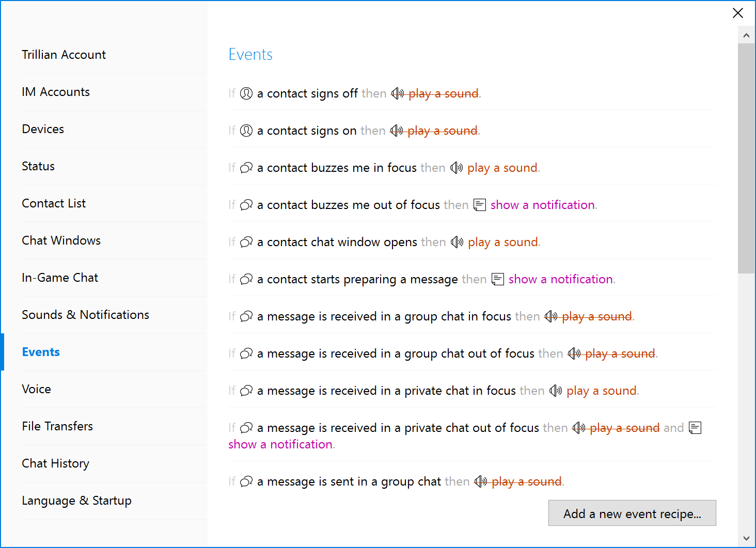Image resolution: width=756 pixels, height=548 pixels.
Task: Toggle "play a sound" for group chat in focus
Action: (x=596, y=316)
